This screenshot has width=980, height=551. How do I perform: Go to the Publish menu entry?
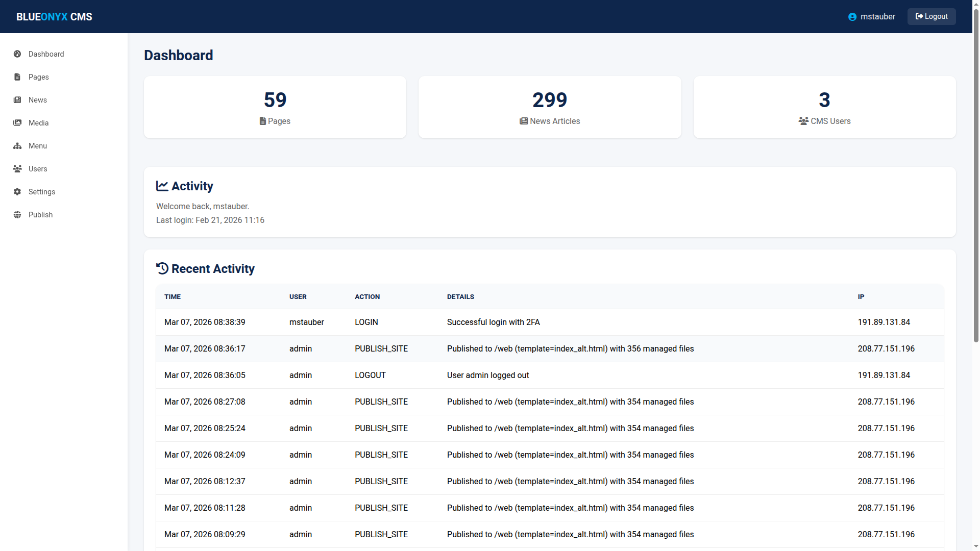tap(41, 215)
